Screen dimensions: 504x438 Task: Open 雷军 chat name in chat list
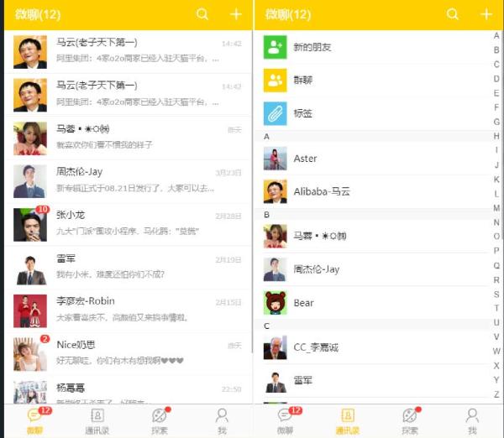(x=66, y=258)
